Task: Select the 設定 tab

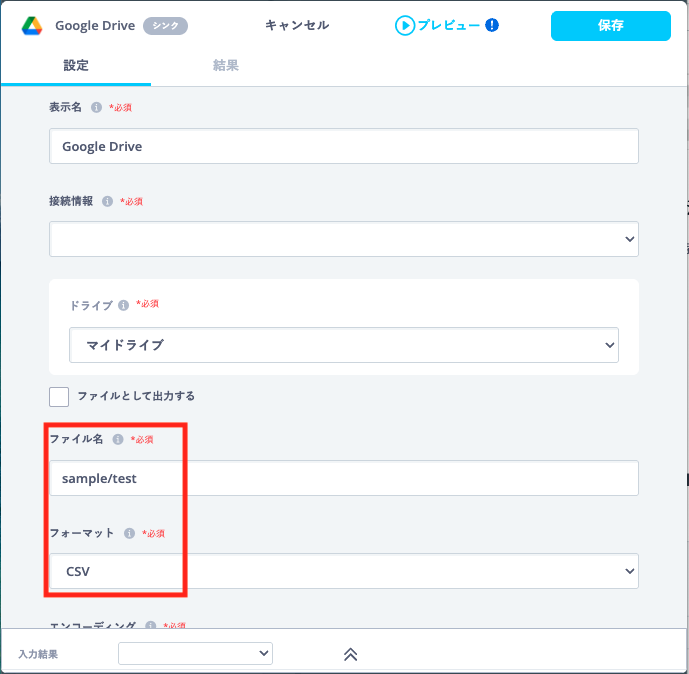Action: (x=76, y=65)
